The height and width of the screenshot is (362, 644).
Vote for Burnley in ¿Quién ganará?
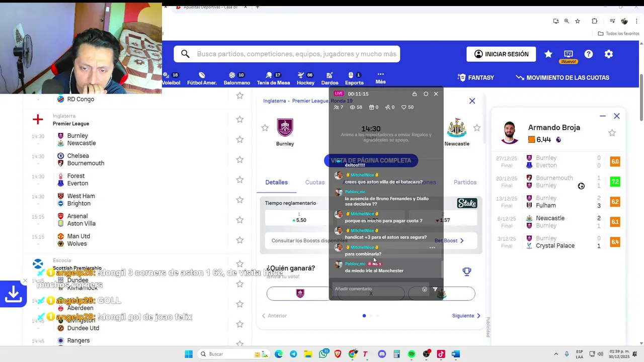pos(300,294)
